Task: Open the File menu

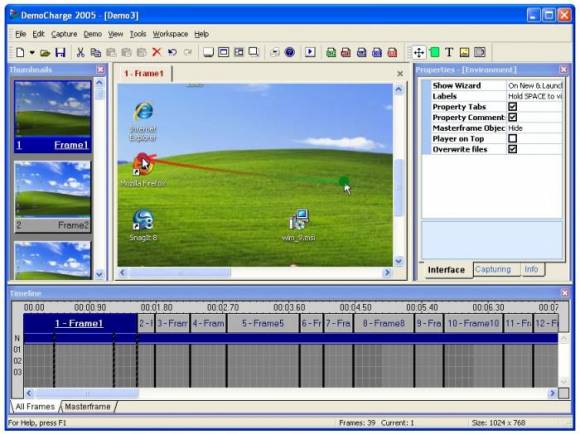Action: (20, 34)
